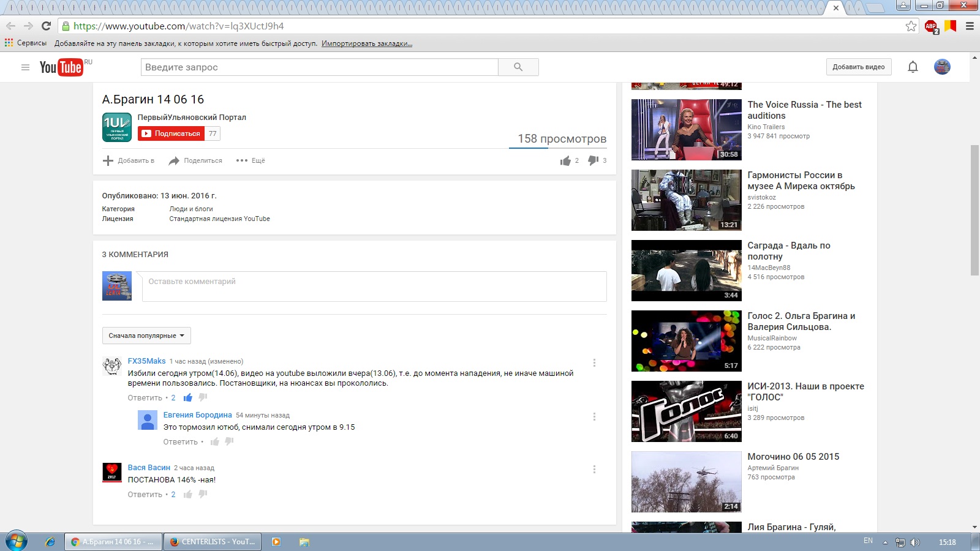This screenshot has height=551, width=980.
Task: Dislike Вася Васин's comment
Action: pos(203,495)
